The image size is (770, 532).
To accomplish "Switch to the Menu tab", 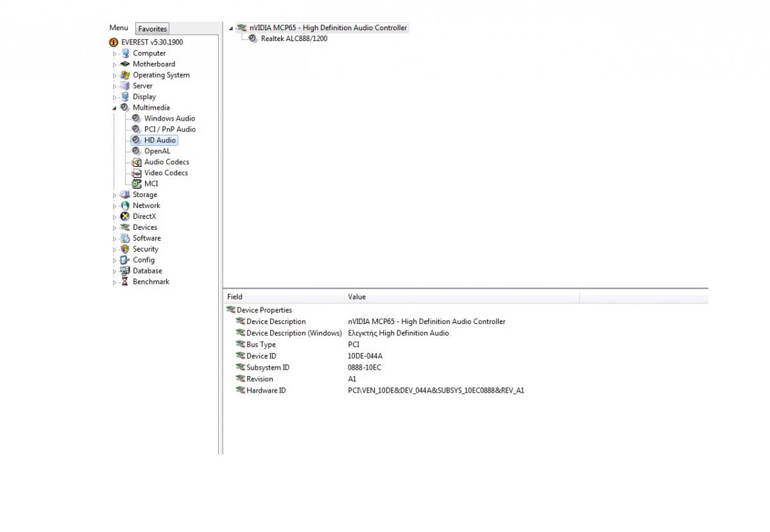I will [x=119, y=28].
